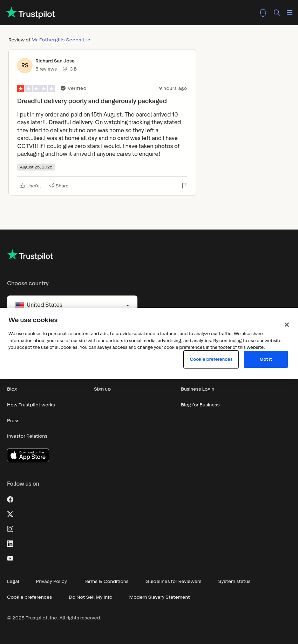Click the GB location label

[70, 69]
